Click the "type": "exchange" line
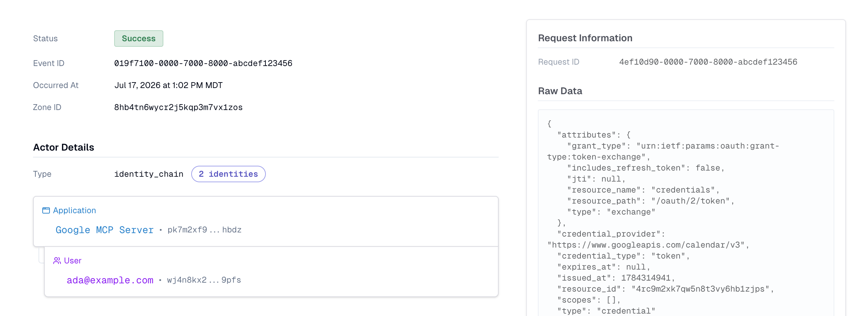 point(611,212)
